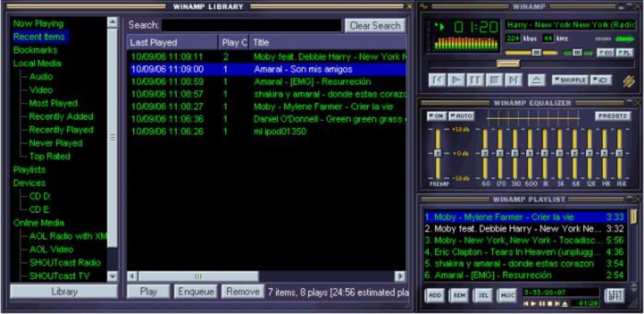This screenshot has width=644, height=314.
Task: Skip to next track
Action: [513, 79]
